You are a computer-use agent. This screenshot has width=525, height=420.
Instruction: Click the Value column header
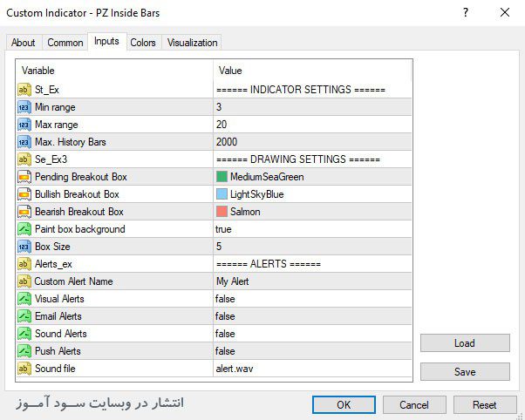click(313, 71)
